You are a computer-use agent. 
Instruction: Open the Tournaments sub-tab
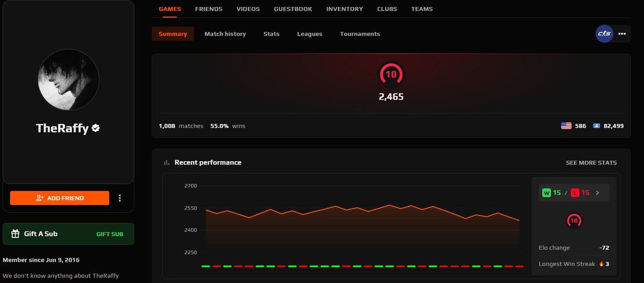click(x=360, y=34)
